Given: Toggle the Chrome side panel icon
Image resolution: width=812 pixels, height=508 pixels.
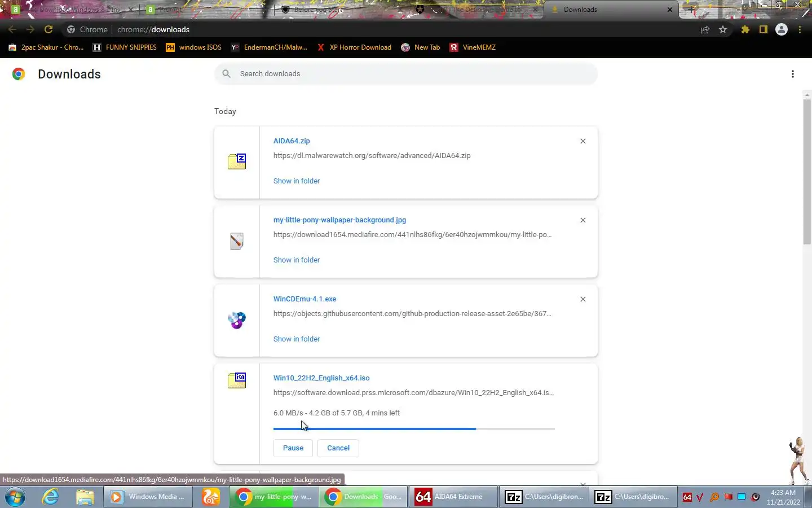Looking at the screenshot, I should coord(763,29).
